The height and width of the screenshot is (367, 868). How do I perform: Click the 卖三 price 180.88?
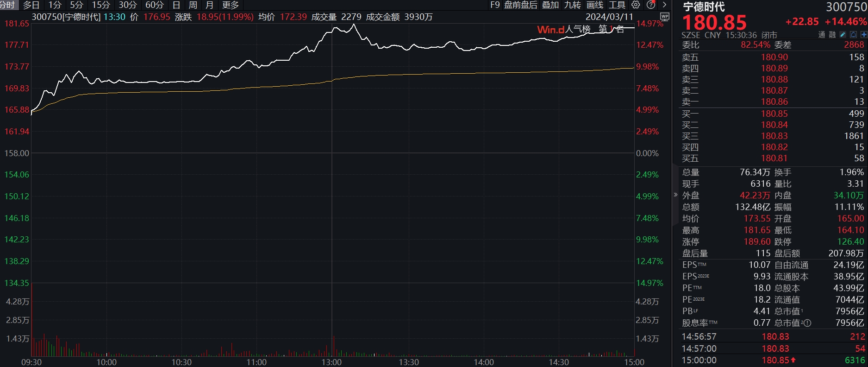click(774, 79)
